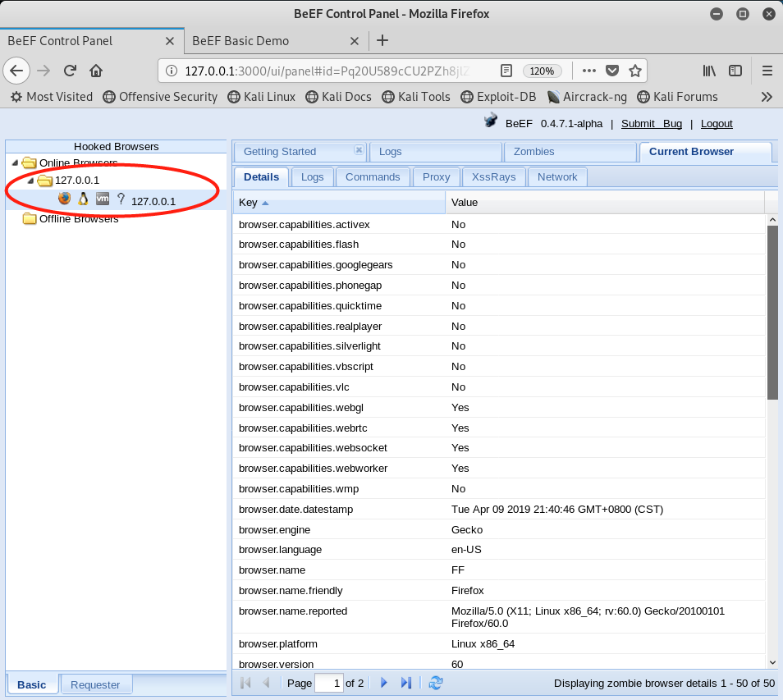Reload the current page
The image size is (783, 700).
[70, 71]
